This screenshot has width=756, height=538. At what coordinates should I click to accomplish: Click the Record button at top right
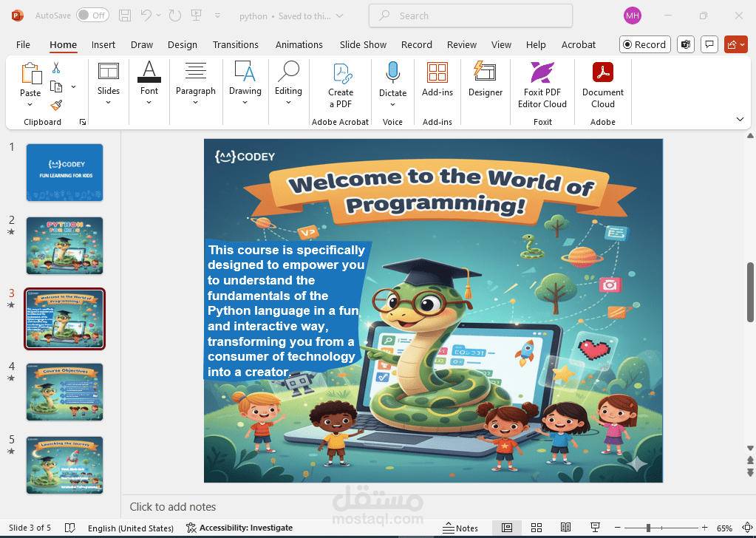click(644, 44)
